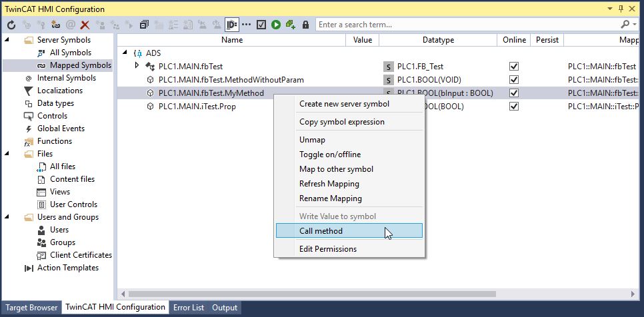This screenshot has width=644, height=317.
Task: Choose 'Rename Mapping' menu entry
Action: 349,198
